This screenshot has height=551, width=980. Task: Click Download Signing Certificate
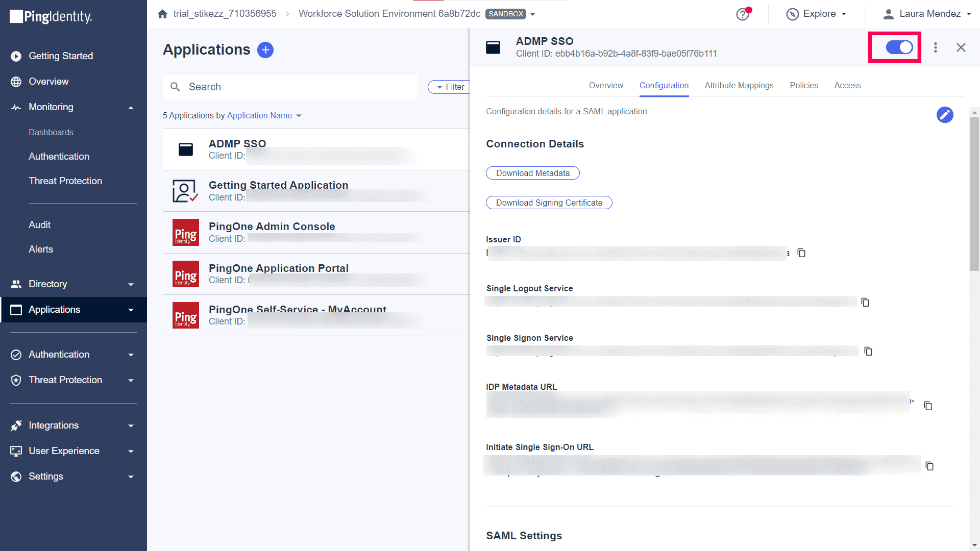coord(549,203)
